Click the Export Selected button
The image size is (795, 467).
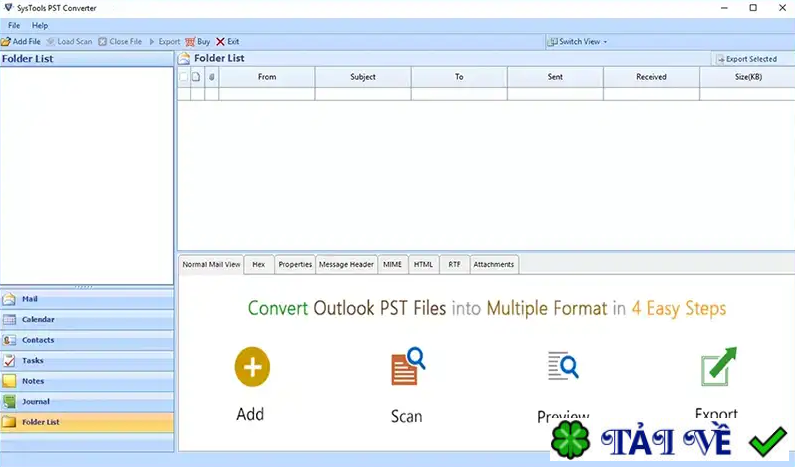[746, 59]
